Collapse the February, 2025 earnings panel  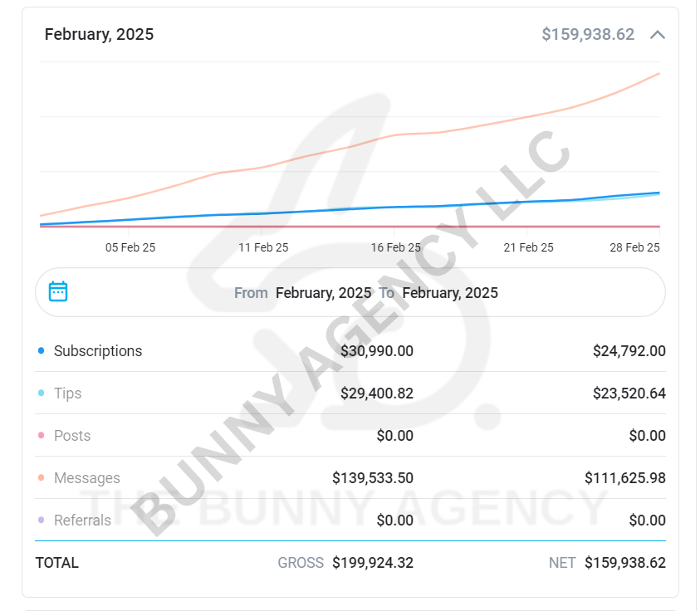658,35
